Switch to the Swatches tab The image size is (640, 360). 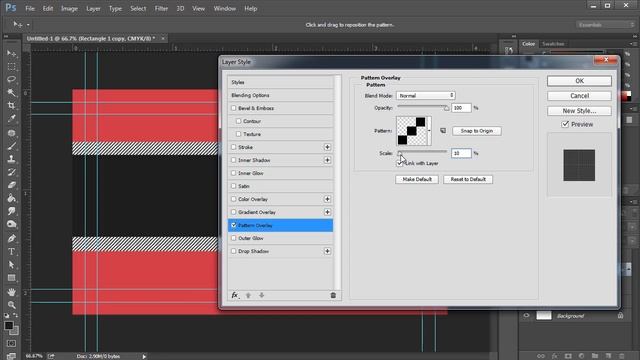click(553, 44)
